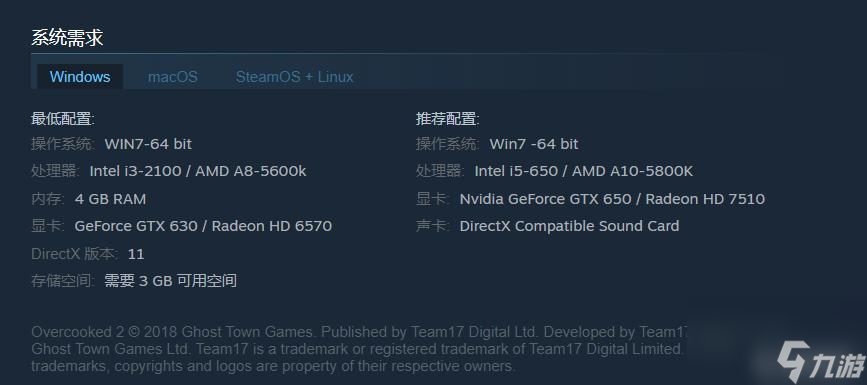Click the WIN7-64 bit minimum OS text
This screenshot has height=385, width=867.
[x=148, y=144]
